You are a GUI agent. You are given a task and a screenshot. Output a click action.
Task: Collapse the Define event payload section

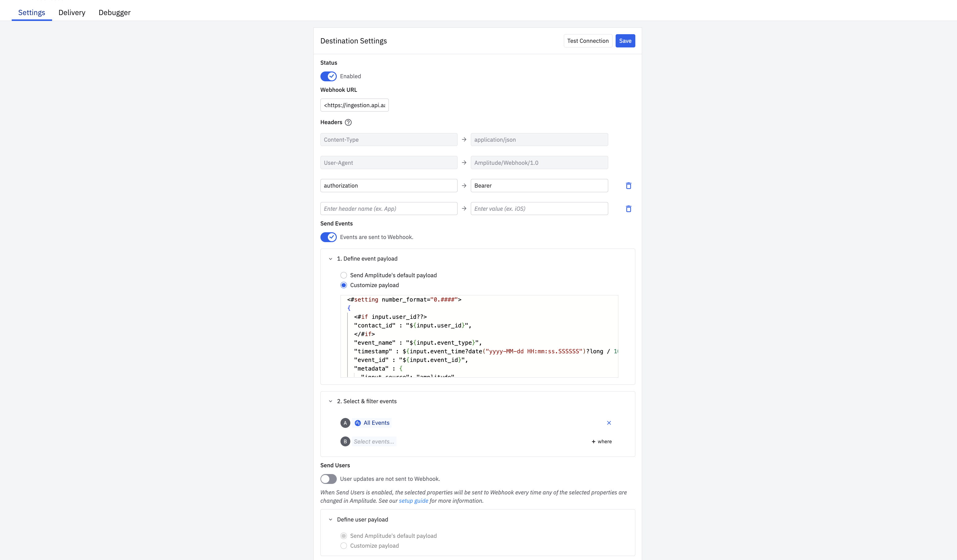pyautogui.click(x=330, y=259)
